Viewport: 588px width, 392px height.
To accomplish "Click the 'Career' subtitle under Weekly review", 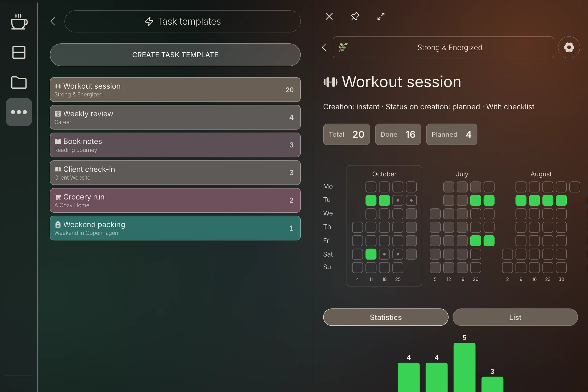I will pos(63,122).
